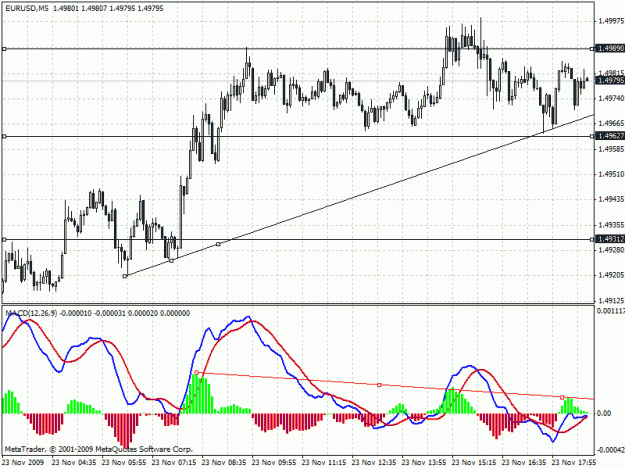Select right handle of 1.49890 horizontal line
Viewport: 625px width, 469px height.
[x=592, y=49]
